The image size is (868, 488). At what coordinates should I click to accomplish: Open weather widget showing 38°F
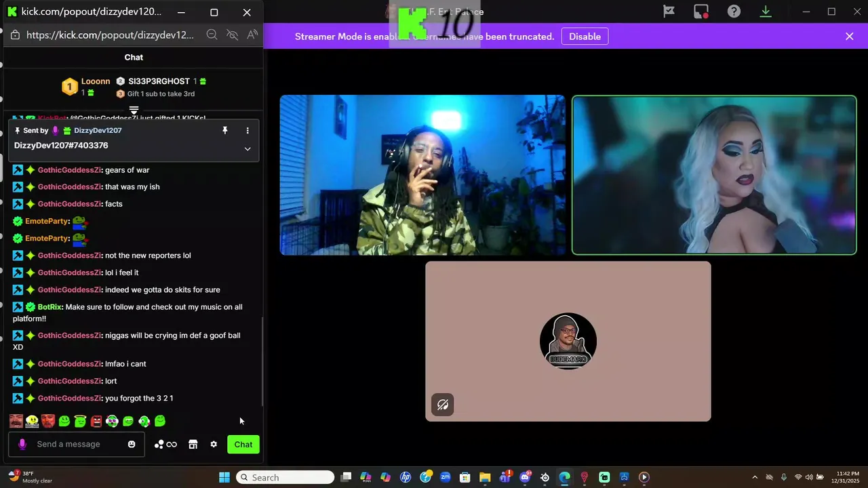click(x=31, y=477)
